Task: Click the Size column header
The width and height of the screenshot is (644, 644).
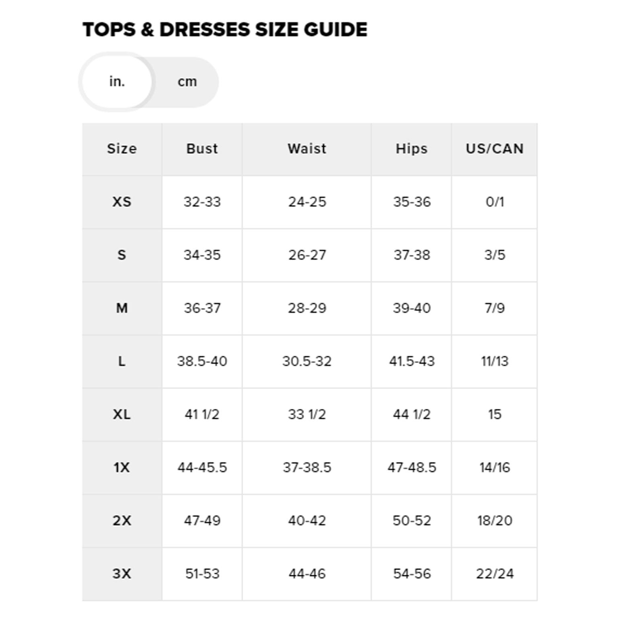Action: 122,149
